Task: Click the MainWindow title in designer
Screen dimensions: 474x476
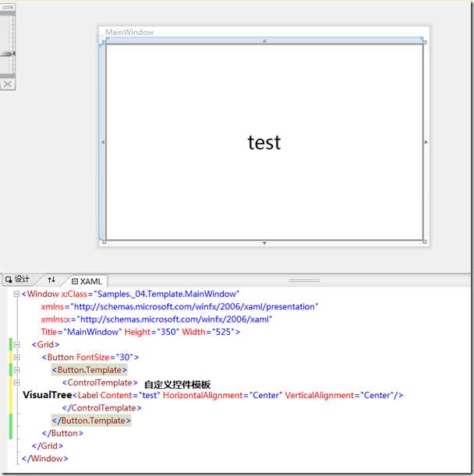Action: [129, 32]
